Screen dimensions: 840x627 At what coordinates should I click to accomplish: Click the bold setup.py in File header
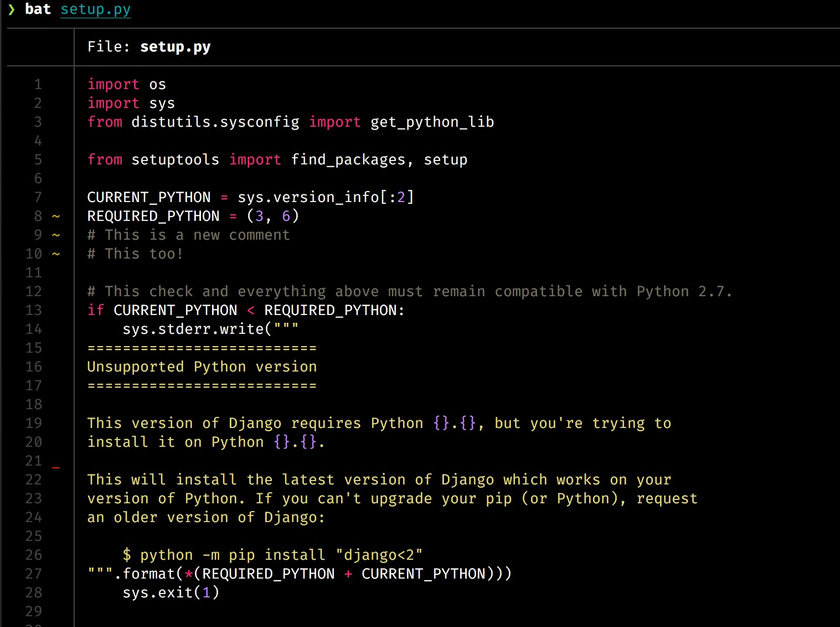coord(175,47)
